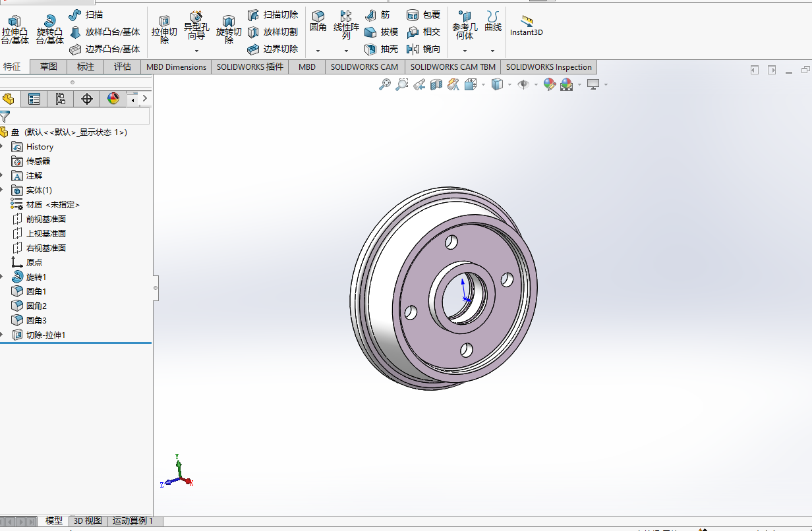Switch to the 特征 features tab

point(13,67)
